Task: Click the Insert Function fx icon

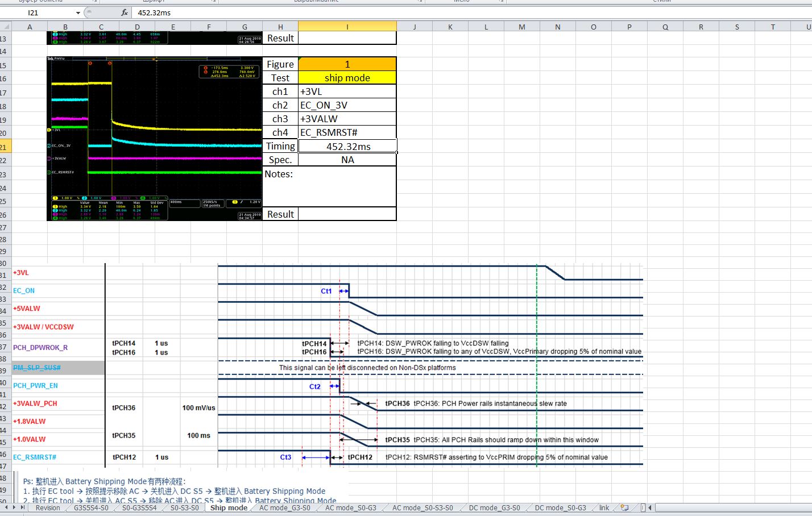Action: click(x=125, y=13)
